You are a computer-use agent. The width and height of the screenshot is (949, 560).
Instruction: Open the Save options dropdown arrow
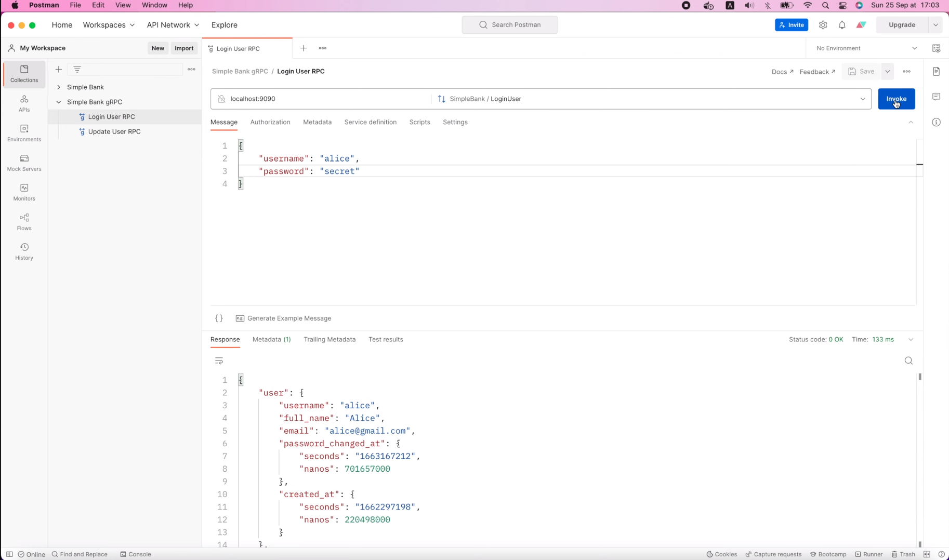pos(888,72)
